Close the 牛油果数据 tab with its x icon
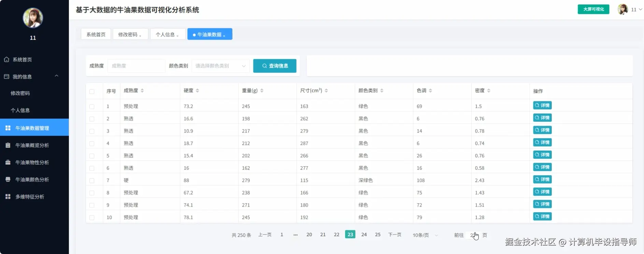644x254 pixels. click(224, 36)
